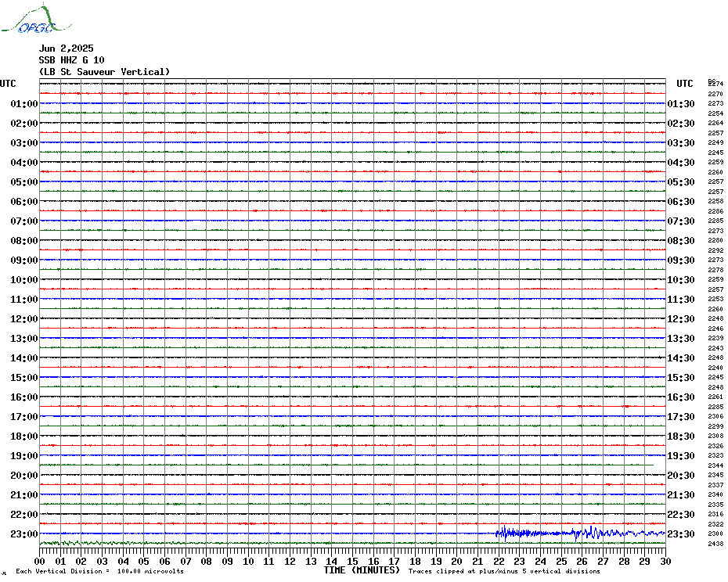Click the '23:30' right-side time label
This screenshot has height=582, width=728.
click(x=681, y=534)
